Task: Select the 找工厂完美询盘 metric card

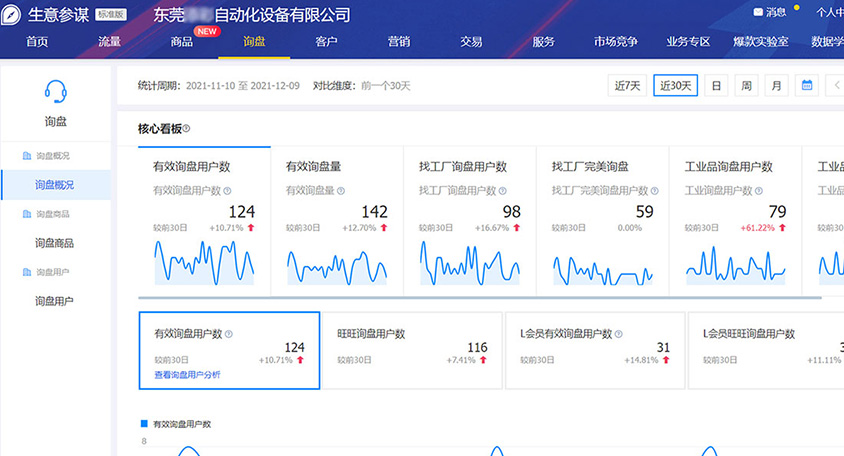Action: pyautogui.click(x=603, y=221)
